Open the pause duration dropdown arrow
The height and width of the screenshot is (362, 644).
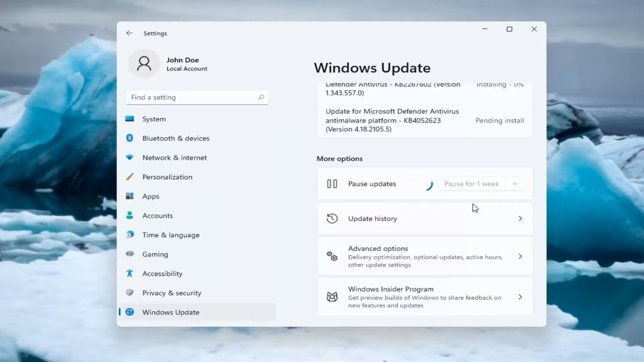coord(515,184)
